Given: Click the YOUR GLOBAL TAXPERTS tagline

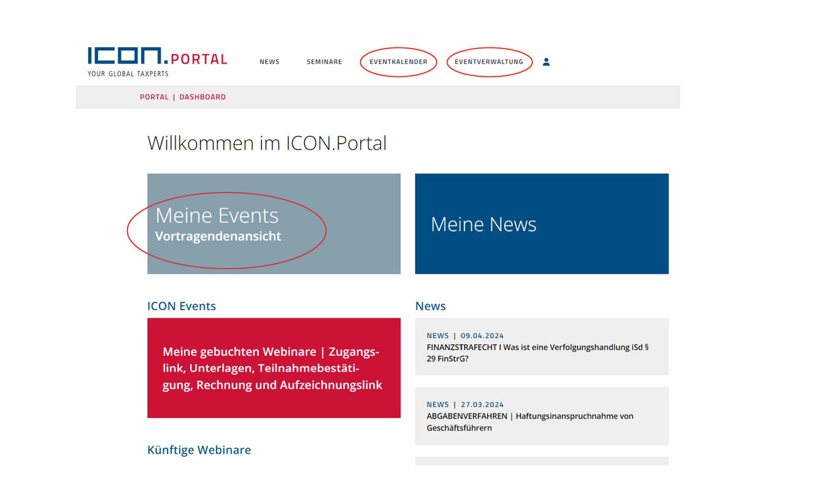Looking at the screenshot, I should point(128,74).
